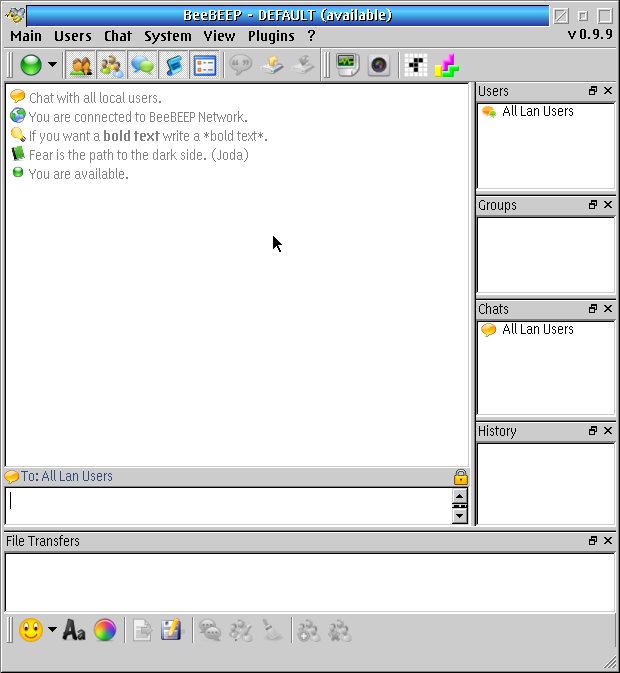Click the download folder icon
Screen dimensions: 620x673
coord(303,65)
